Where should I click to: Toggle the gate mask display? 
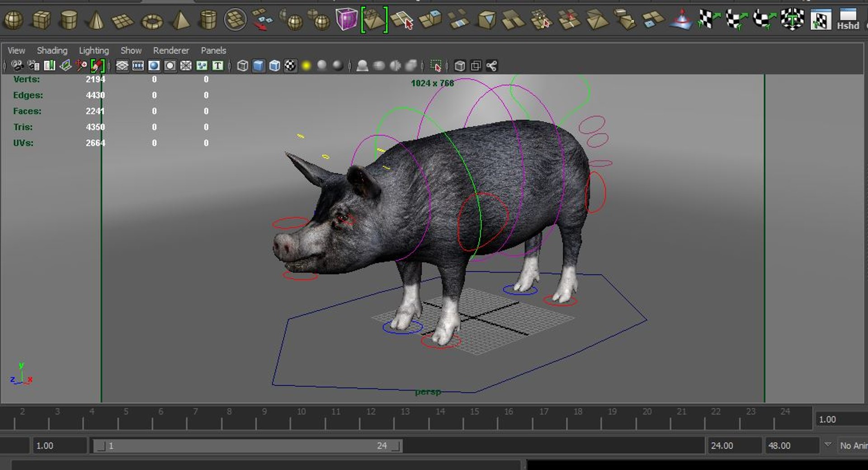pyautogui.click(x=170, y=66)
